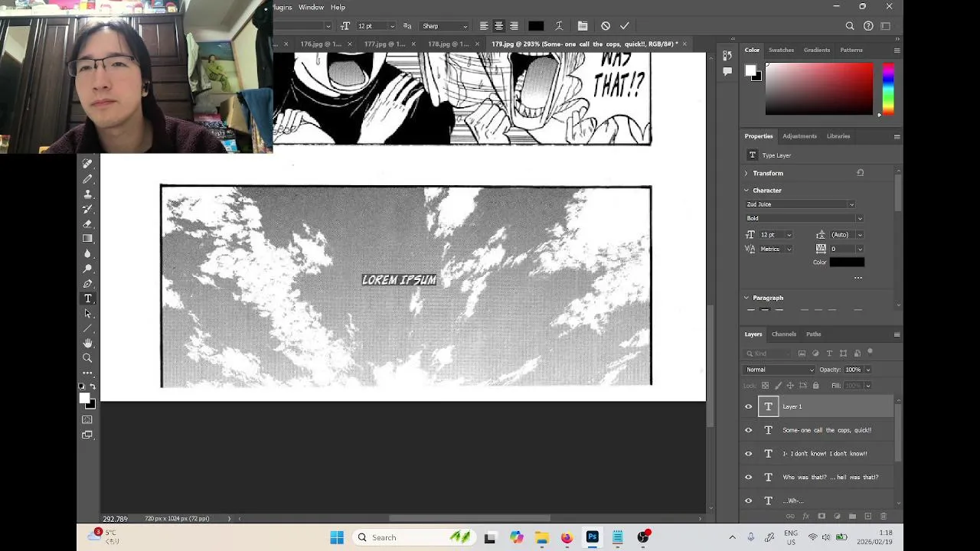
Task: Delete layer using trash icon
Action: tap(884, 517)
